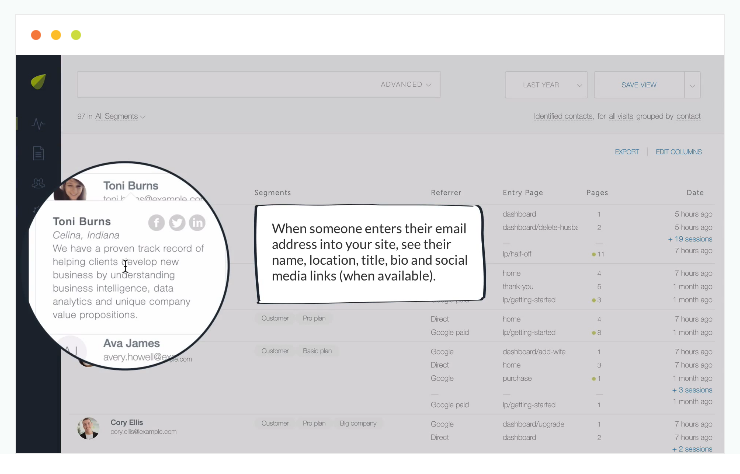Open the document pages icon in sidebar

point(38,153)
